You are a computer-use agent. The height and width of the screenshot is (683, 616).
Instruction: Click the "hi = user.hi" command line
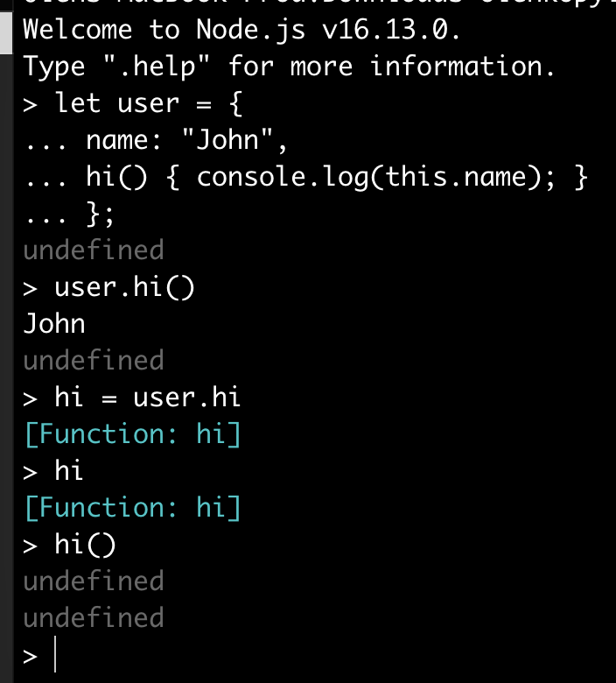click(x=132, y=398)
